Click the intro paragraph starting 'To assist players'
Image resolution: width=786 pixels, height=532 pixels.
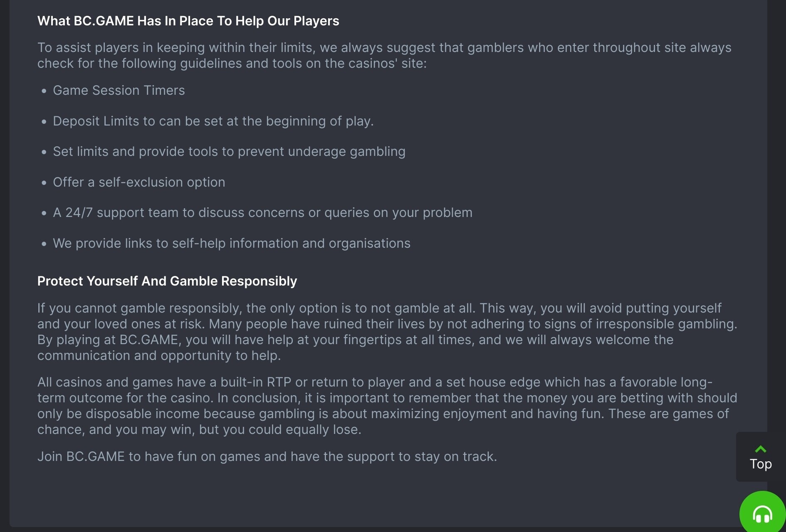click(384, 55)
